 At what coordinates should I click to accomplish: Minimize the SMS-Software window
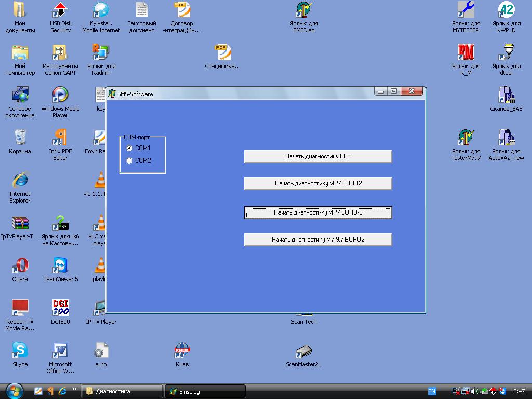[x=381, y=91]
